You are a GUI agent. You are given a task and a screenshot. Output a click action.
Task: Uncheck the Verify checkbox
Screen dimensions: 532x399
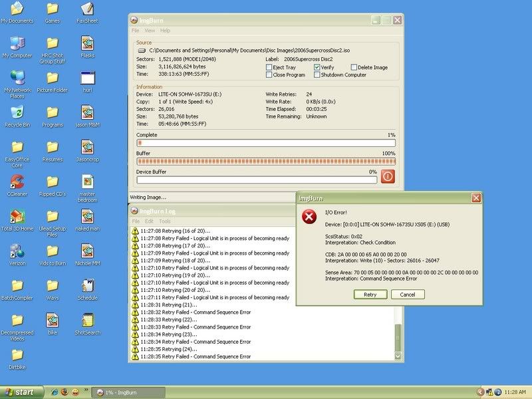pos(317,68)
